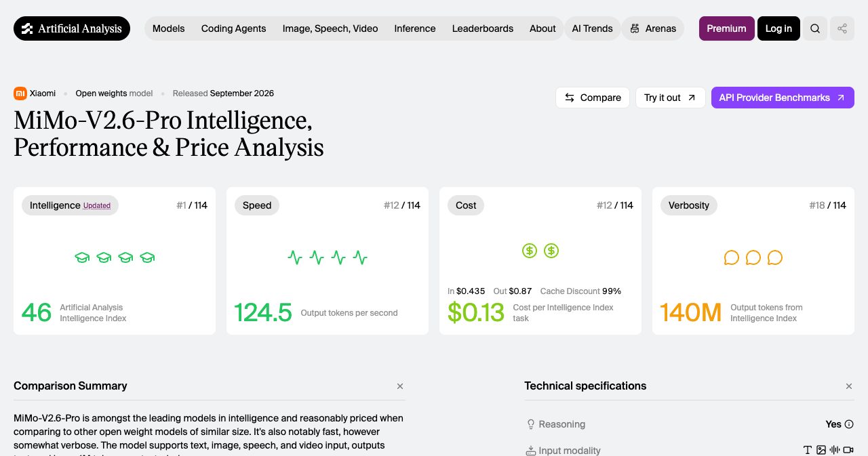
Task: Click the share icon in header
Action: coord(842,28)
